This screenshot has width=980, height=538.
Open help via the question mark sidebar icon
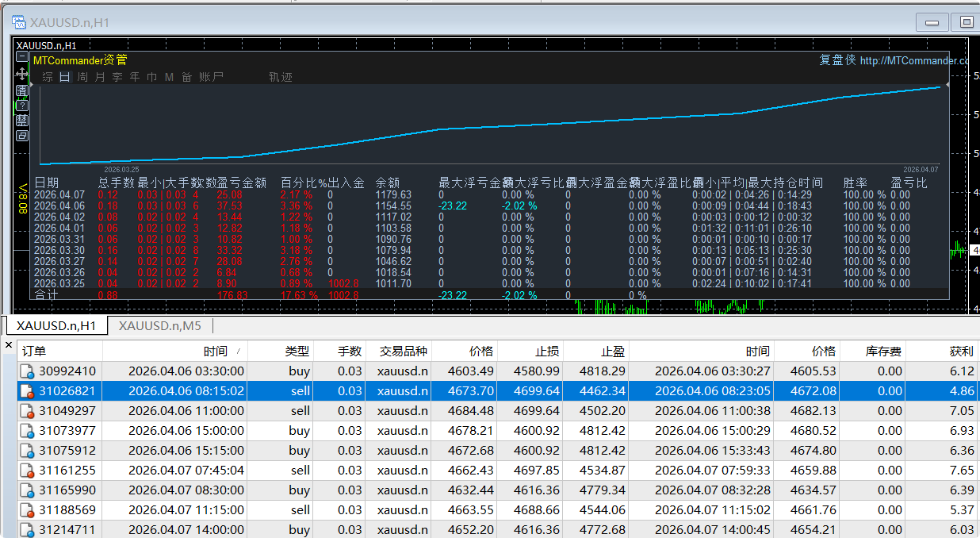pos(21,106)
